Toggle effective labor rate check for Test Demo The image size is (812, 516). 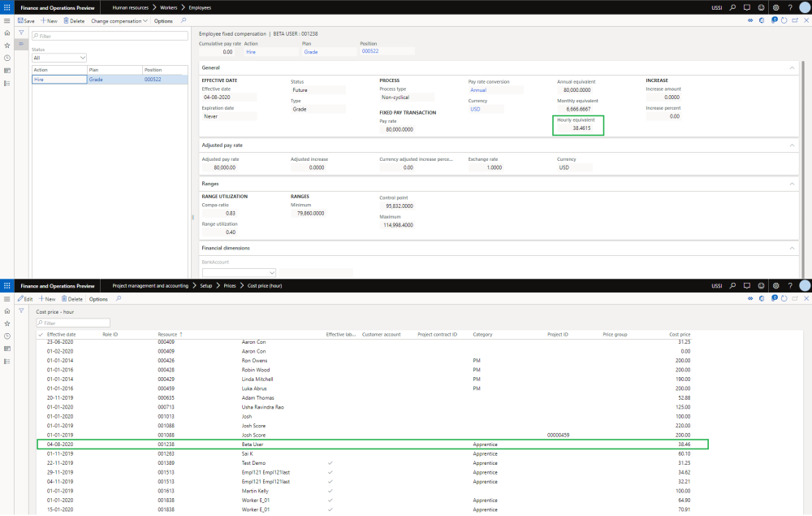(330, 462)
